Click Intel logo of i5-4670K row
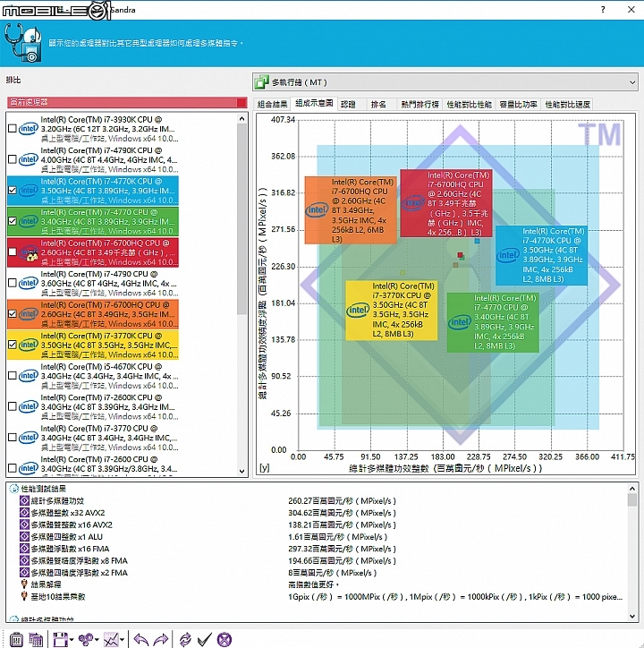Viewport: 644px width, 648px height. (28, 376)
